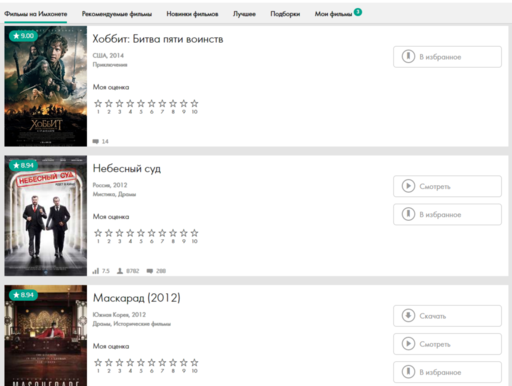Click the 9.00 rating badge on Хоббит poster
Image resolution: width=512 pixels, height=386 pixels.
pos(23,36)
